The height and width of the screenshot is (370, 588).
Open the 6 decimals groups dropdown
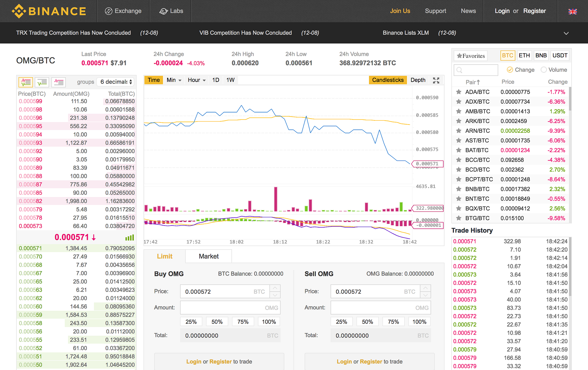pyautogui.click(x=116, y=82)
